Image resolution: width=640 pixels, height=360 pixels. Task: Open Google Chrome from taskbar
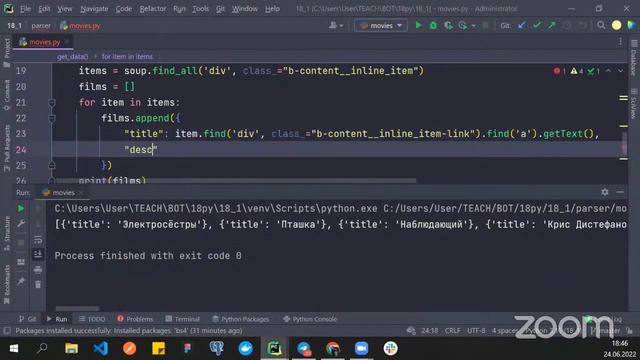tap(333, 348)
